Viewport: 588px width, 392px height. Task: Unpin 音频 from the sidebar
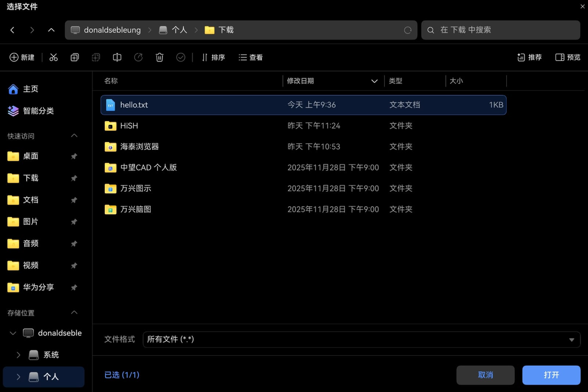click(x=74, y=243)
